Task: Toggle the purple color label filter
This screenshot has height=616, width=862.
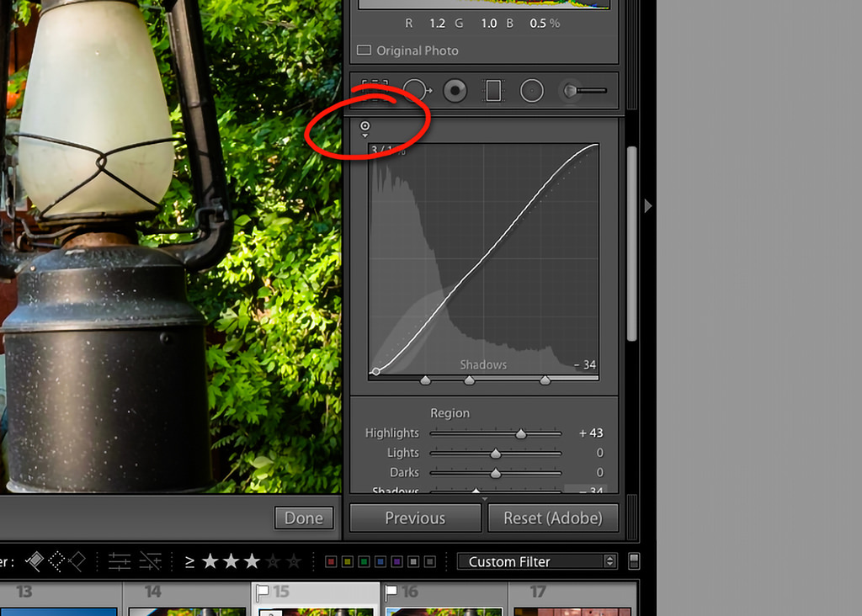Action: point(397,561)
